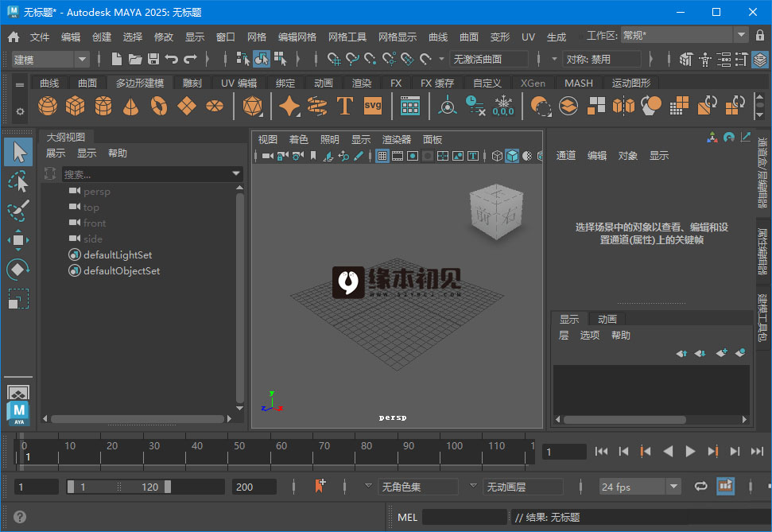This screenshot has height=532, width=772.
Task: Create a polygon cone from the shelf
Action: [x=130, y=106]
